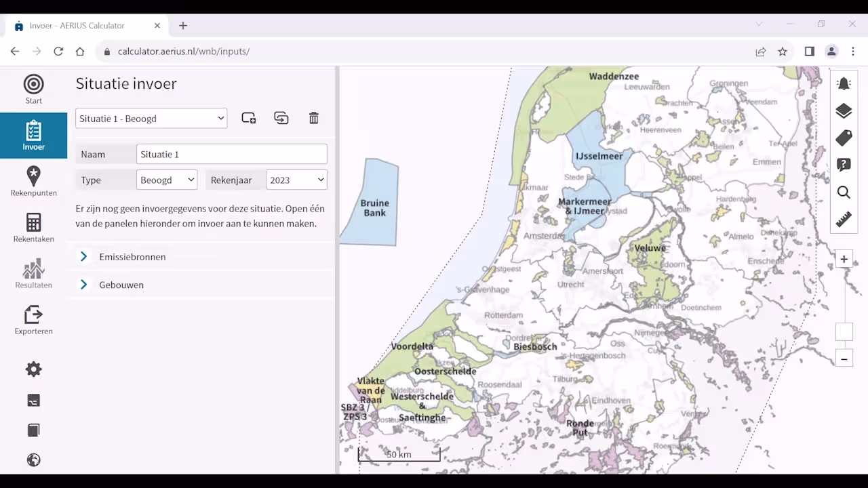Open the info question-mark map tool
868x488 pixels.
844,165
